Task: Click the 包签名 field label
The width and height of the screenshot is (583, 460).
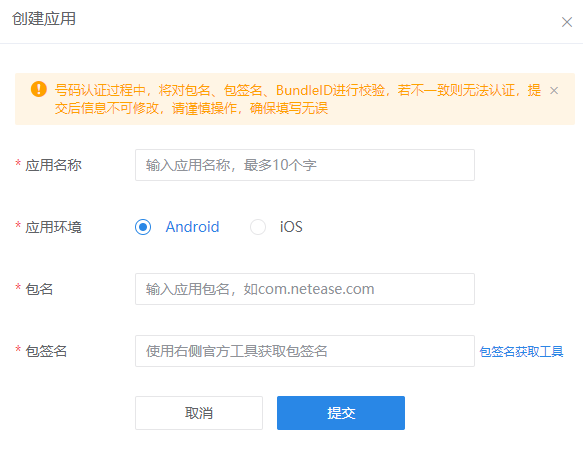Action: tap(46, 351)
